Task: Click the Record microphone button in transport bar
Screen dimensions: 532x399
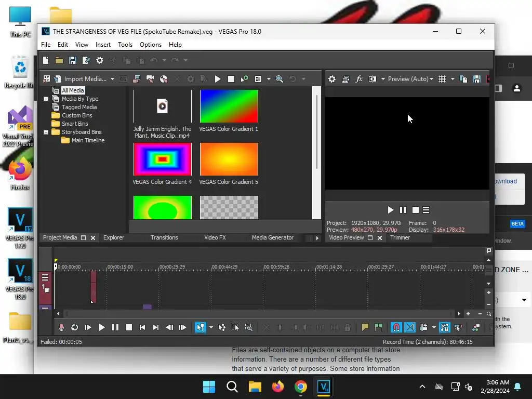Action: (61, 327)
